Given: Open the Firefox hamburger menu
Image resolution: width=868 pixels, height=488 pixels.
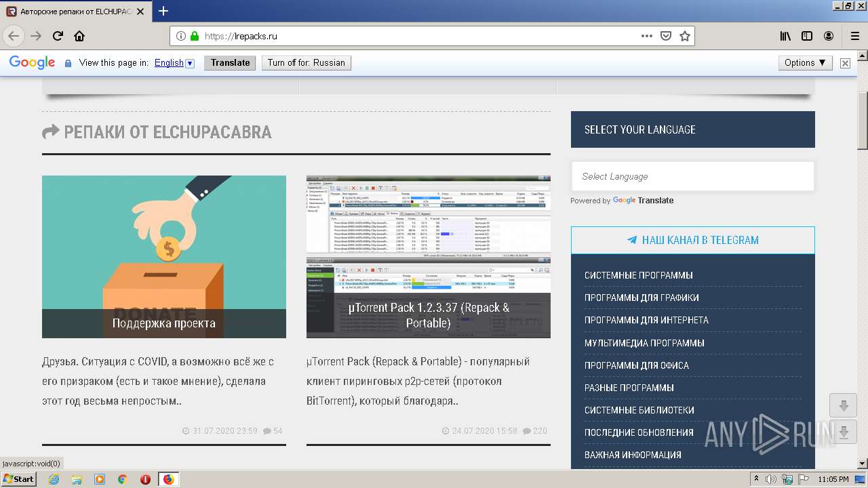Looking at the screenshot, I should [854, 36].
